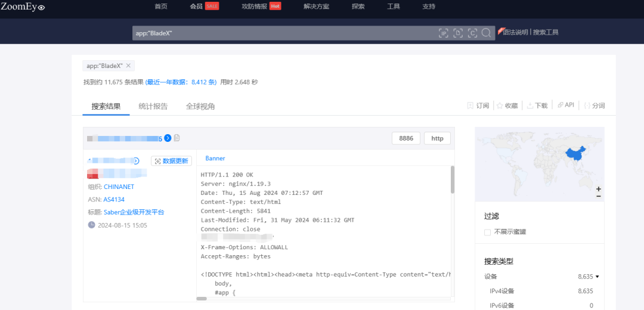
Task: Click the SALE badge next to 会员
Action: pos(212,7)
